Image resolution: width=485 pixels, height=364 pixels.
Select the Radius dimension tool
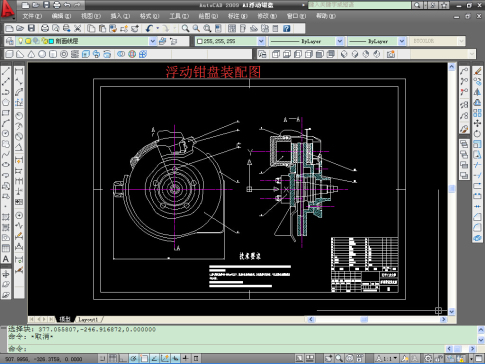point(19,116)
